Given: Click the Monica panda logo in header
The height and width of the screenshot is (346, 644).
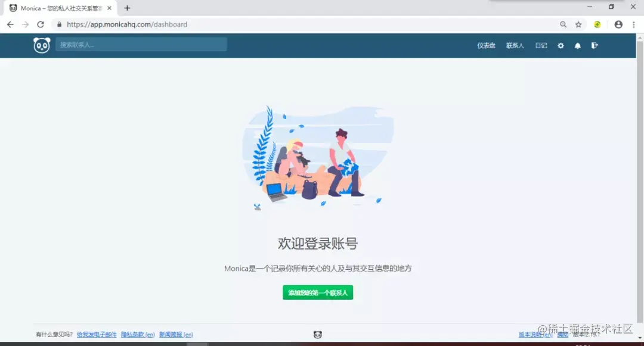Looking at the screenshot, I should (x=42, y=45).
